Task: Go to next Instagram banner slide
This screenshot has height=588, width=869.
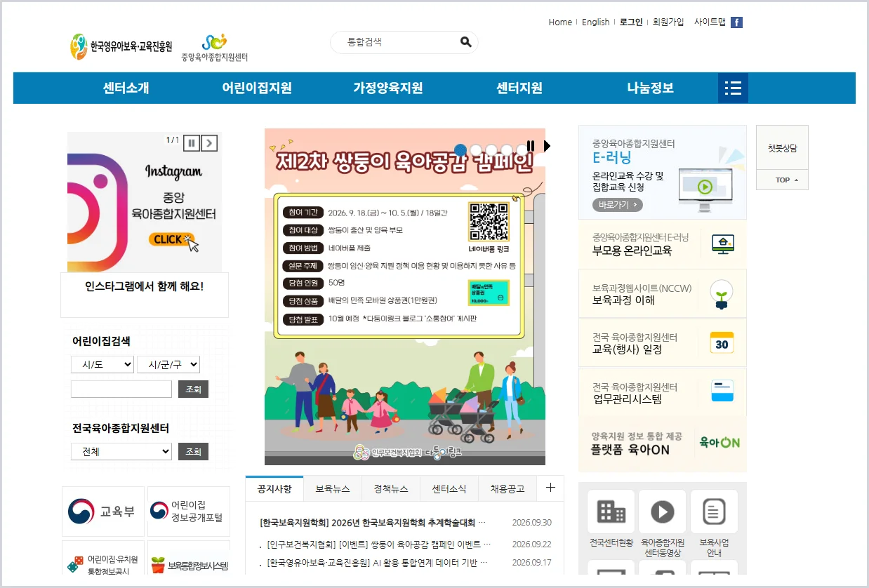Action: (x=209, y=143)
